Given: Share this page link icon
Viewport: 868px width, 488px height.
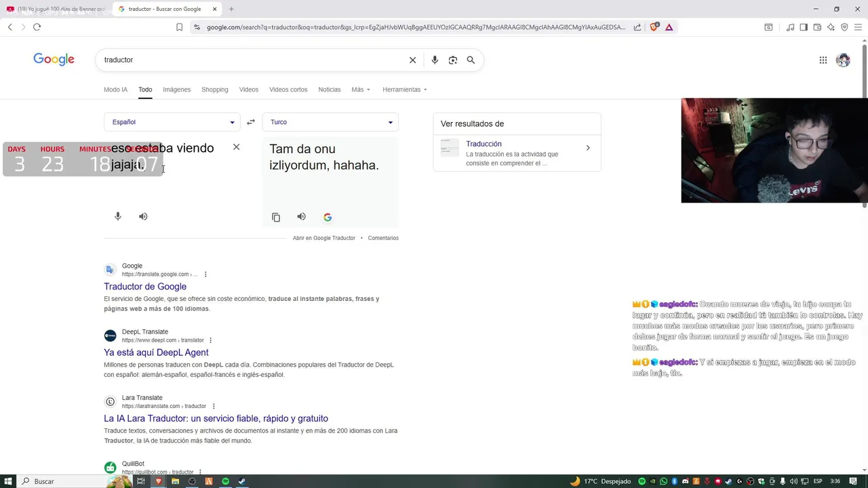Looking at the screenshot, I should pos(637,27).
